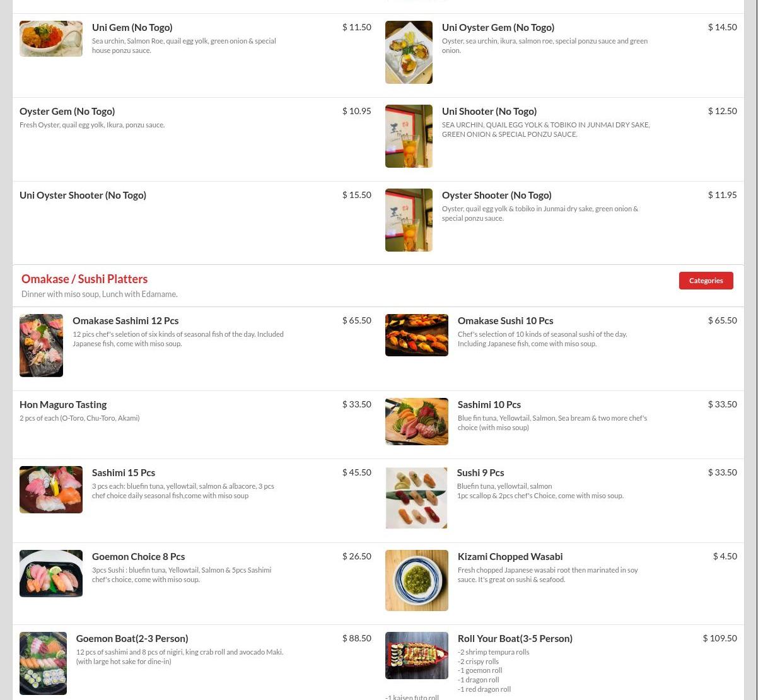Open the Oyster Gem (No Togo) item
This screenshot has height=700, width=763.
point(67,111)
